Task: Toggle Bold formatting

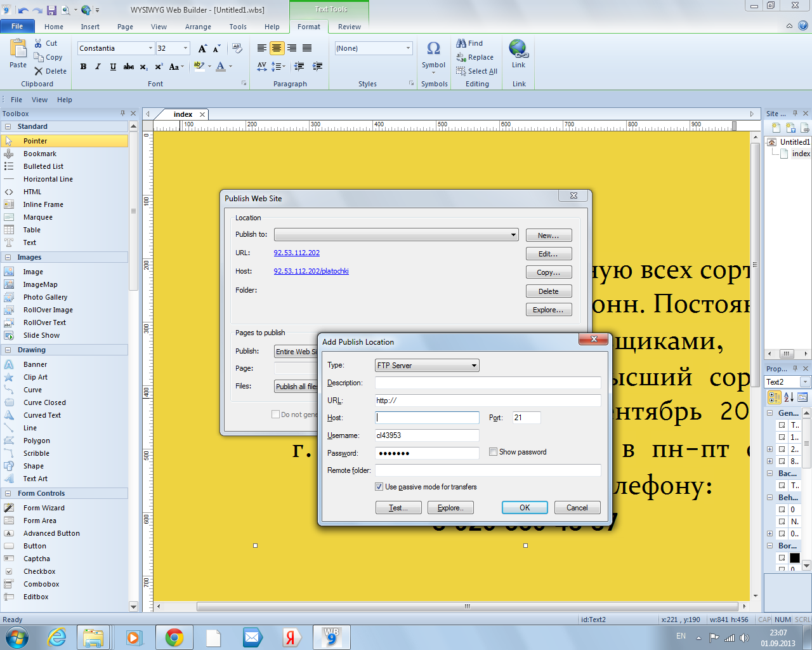Action: click(83, 67)
